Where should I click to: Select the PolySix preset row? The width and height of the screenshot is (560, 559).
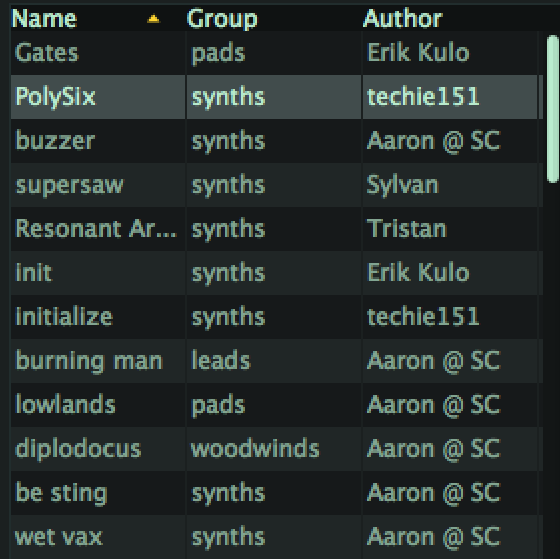pos(277,97)
